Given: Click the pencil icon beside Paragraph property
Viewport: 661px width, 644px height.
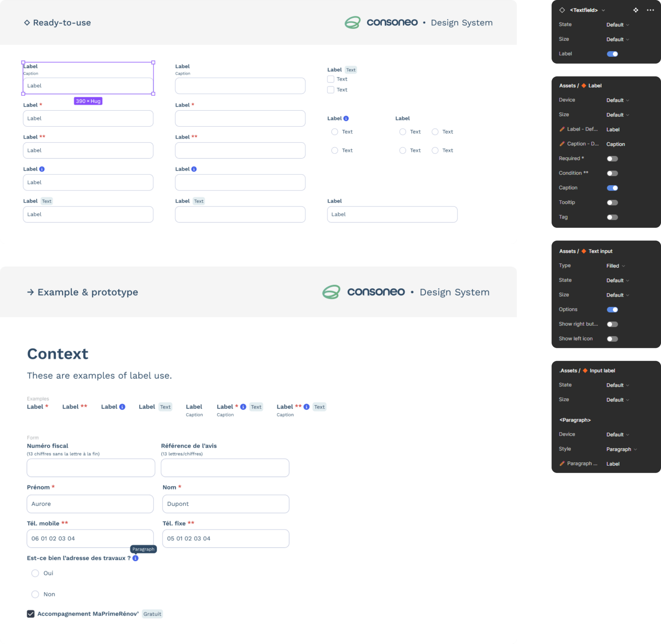Looking at the screenshot, I should tap(562, 463).
